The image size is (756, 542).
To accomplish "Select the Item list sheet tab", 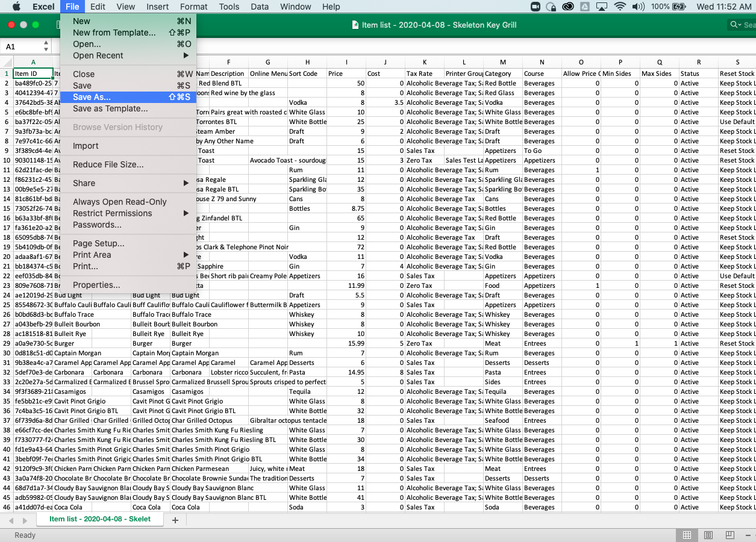I will 99,519.
